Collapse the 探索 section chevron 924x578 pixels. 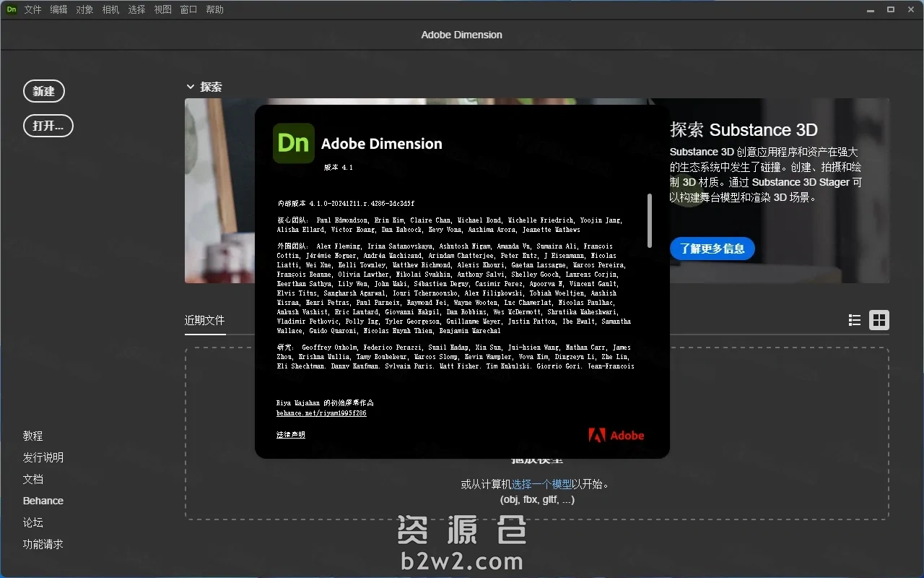(191, 87)
